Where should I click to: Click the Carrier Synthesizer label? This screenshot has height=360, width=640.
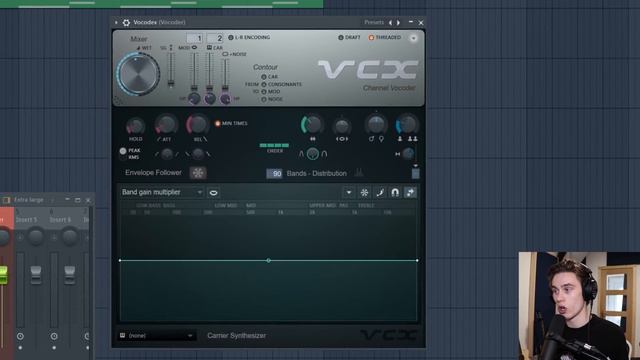(236, 336)
